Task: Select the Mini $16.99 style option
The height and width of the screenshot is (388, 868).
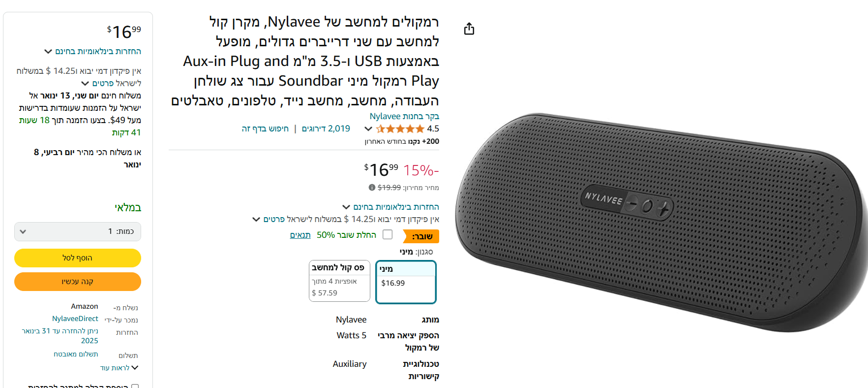Action: pos(406,282)
